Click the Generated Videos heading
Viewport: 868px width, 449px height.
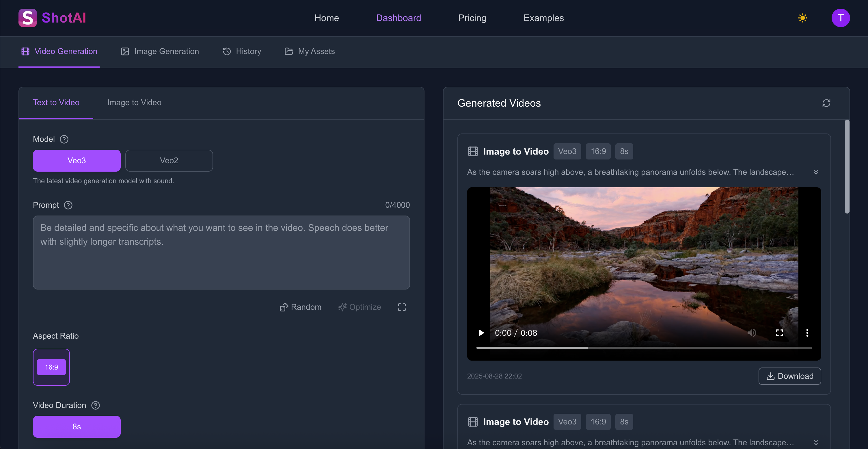tap(499, 103)
